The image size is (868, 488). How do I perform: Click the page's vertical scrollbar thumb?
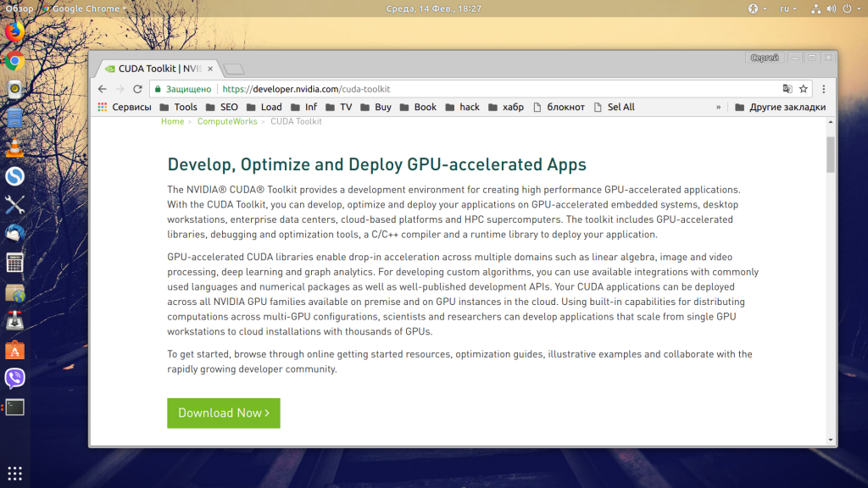pos(831,154)
